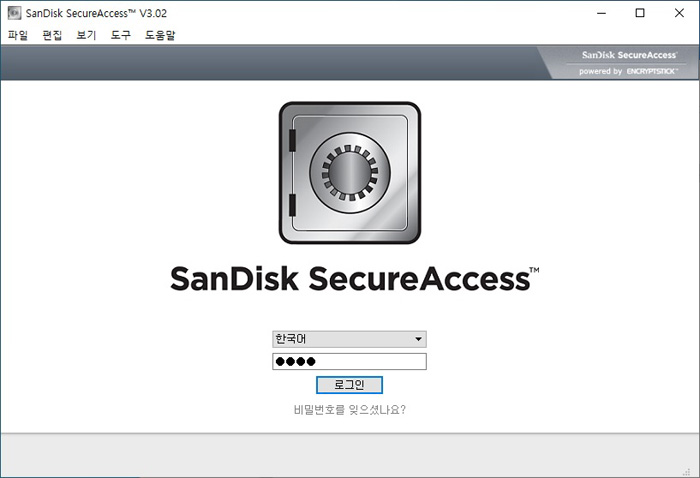Click the powered by ENCRYPTSTICK label
Viewport: 700px width, 478px height.
pos(628,71)
